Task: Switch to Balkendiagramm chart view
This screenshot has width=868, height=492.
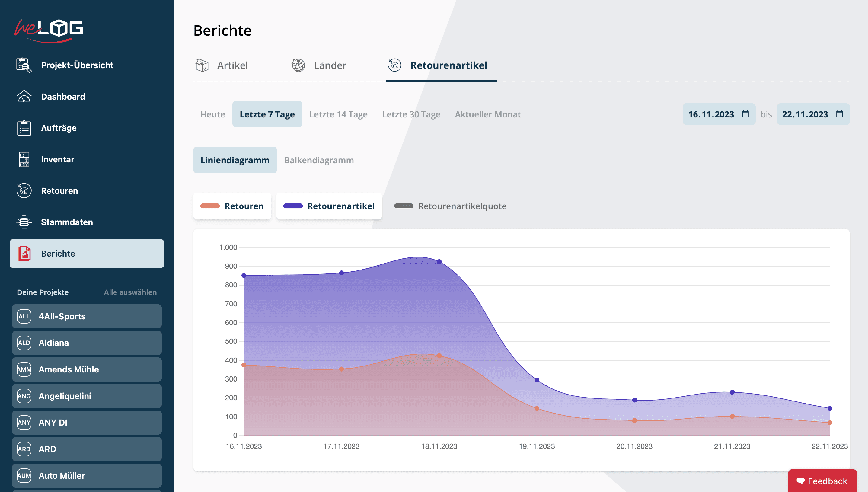Action: click(319, 160)
